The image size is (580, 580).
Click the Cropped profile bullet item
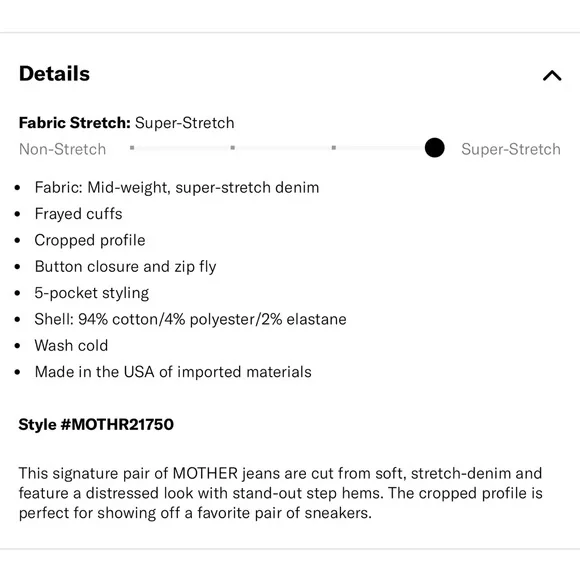pos(90,240)
